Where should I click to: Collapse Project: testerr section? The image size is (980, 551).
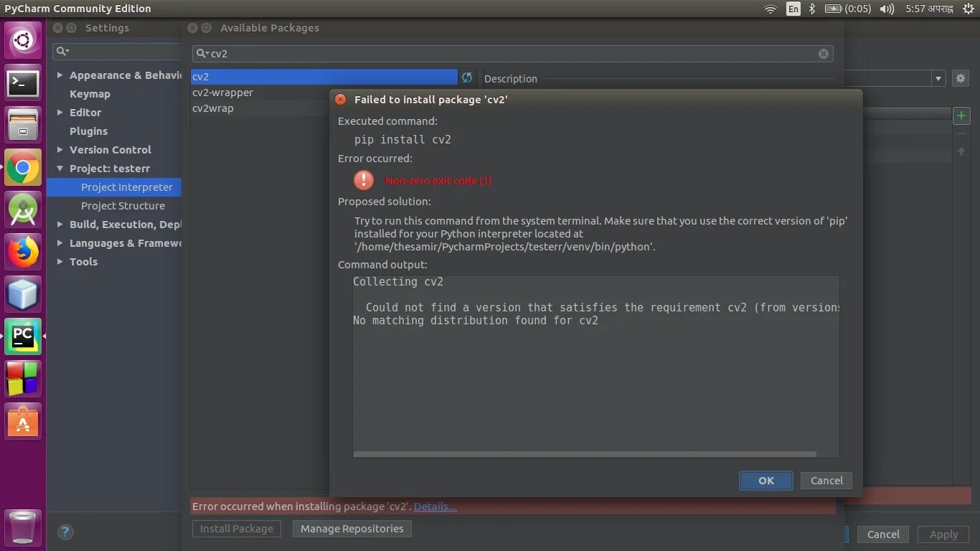[x=60, y=169]
